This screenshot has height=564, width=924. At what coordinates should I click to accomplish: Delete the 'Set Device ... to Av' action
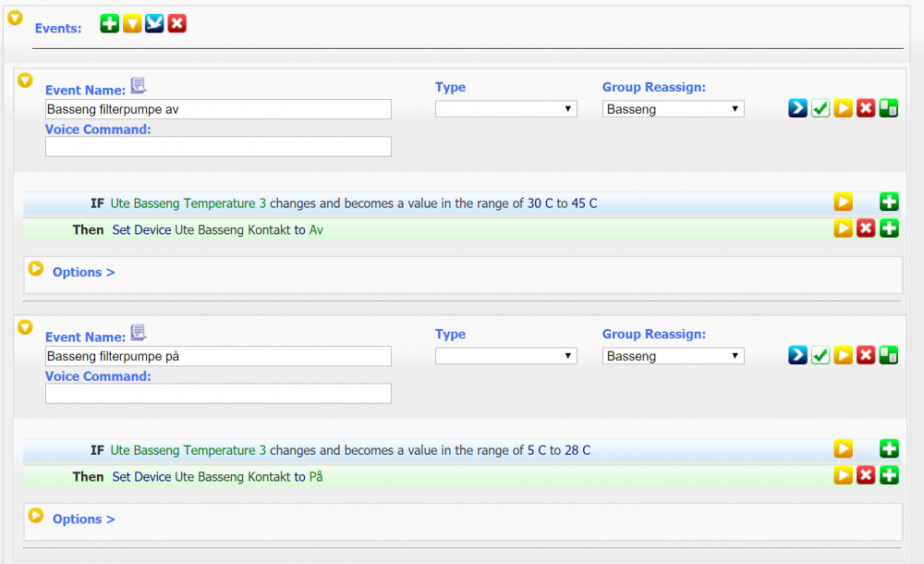866,227
